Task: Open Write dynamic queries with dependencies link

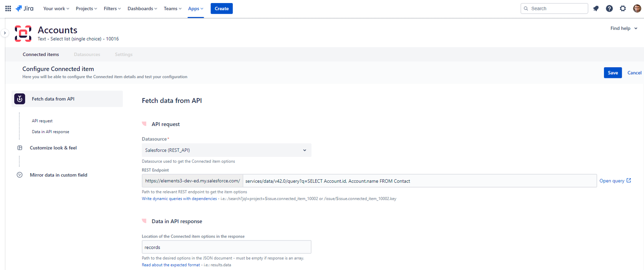Action: [x=179, y=199]
